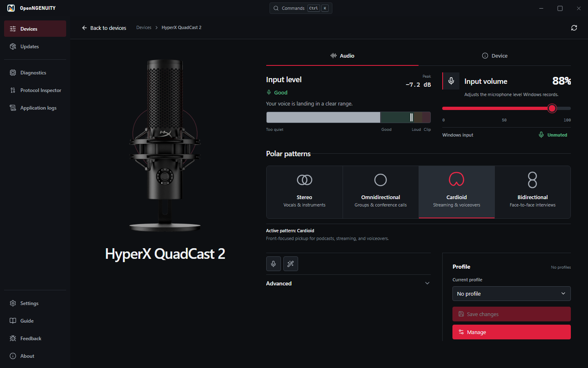Click the Diagnostics sidebar icon
Screen dimensions: 588x368
tap(13, 73)
